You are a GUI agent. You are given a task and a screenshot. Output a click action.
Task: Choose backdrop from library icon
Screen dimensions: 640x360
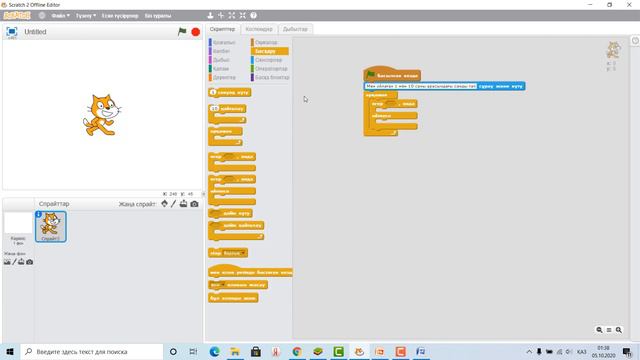click(x=7, y=262)
